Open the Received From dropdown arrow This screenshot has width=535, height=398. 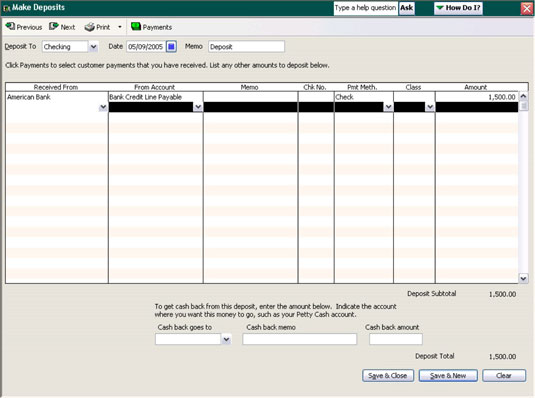click(x=103, y=108)
